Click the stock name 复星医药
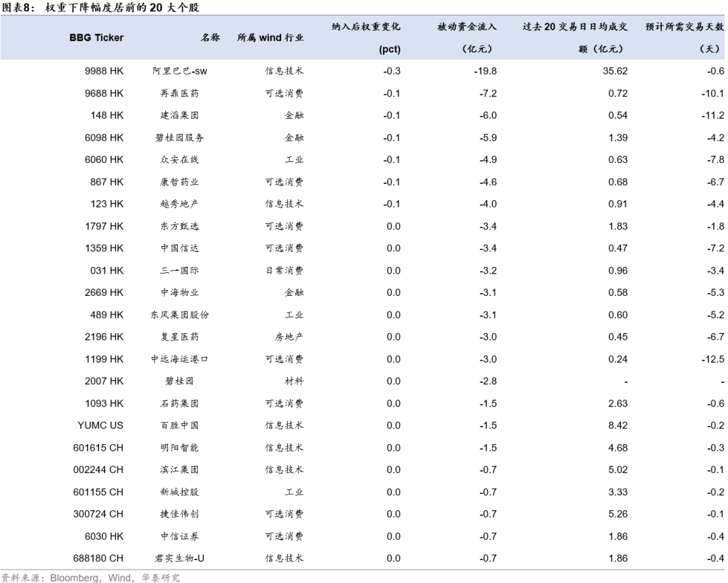This screenshot has width=728, height=583. pyautogui.click(x=180, y=337)
